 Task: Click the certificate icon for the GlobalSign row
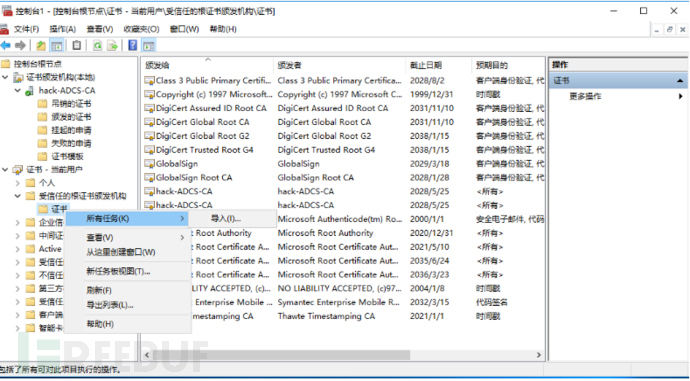[150, 164]
